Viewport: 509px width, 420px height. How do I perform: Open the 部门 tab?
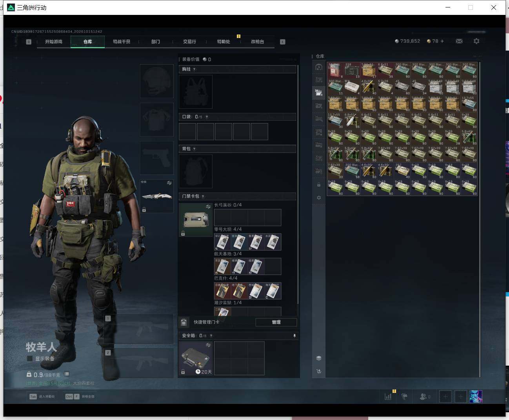[156, 42]
